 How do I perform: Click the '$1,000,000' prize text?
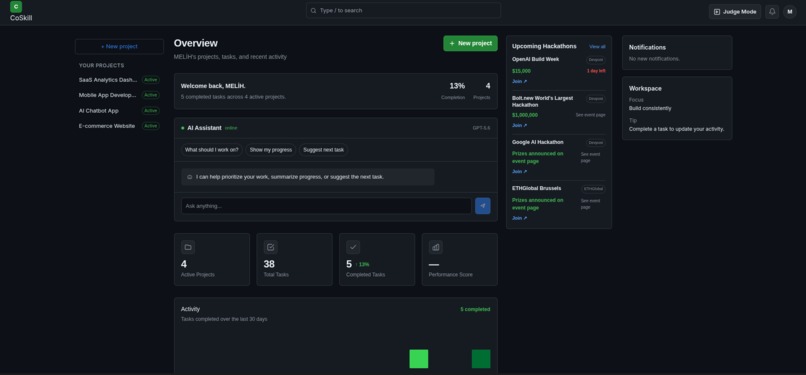pyautogui.click(x=525, y=115)
